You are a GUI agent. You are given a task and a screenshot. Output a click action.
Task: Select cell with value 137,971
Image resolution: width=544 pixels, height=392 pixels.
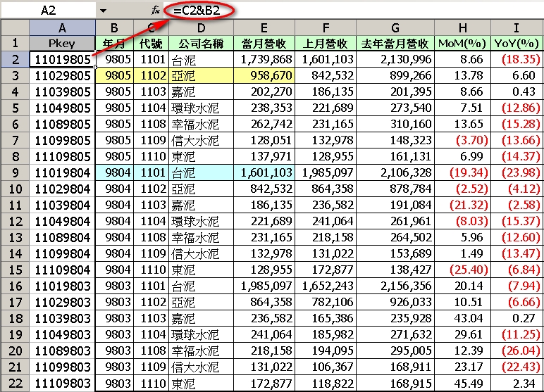tap(264, 156)
